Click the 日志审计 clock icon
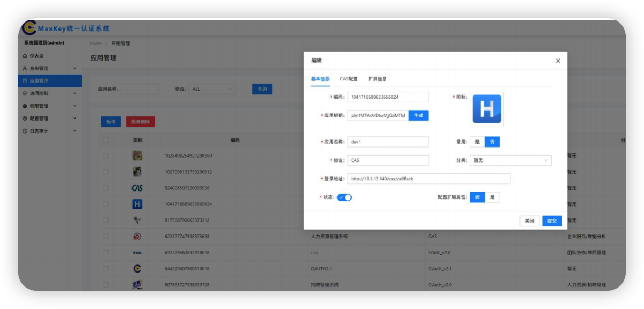644x309 pixels. pos(25,131)
